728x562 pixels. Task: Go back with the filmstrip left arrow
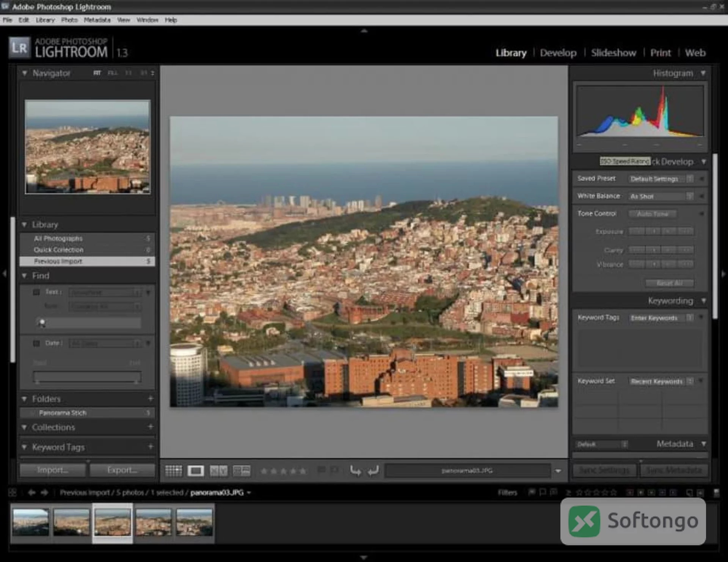(x=31, y=492)
